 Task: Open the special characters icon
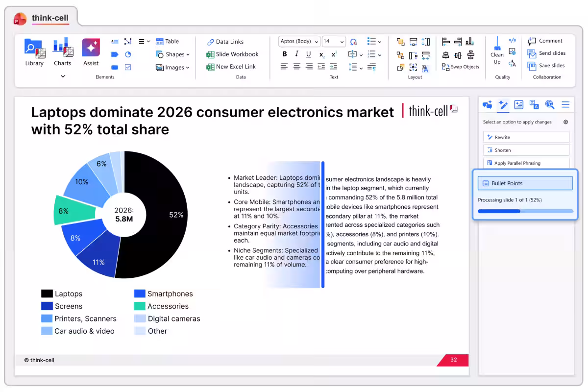[353, 42]
